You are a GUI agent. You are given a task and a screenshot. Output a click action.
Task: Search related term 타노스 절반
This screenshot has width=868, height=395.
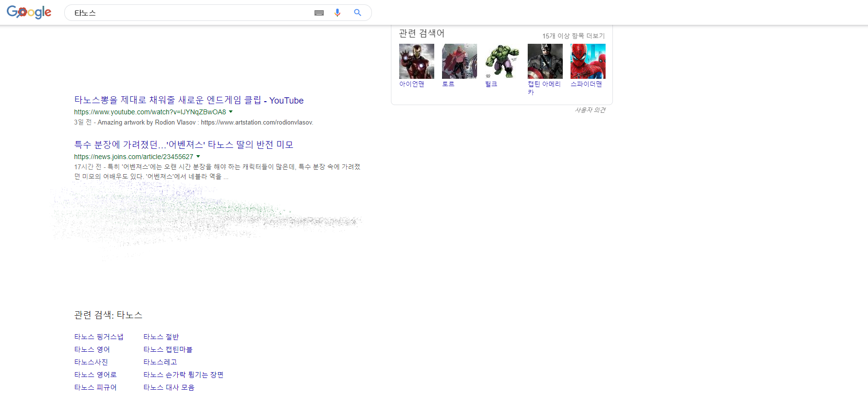[161, 337]
